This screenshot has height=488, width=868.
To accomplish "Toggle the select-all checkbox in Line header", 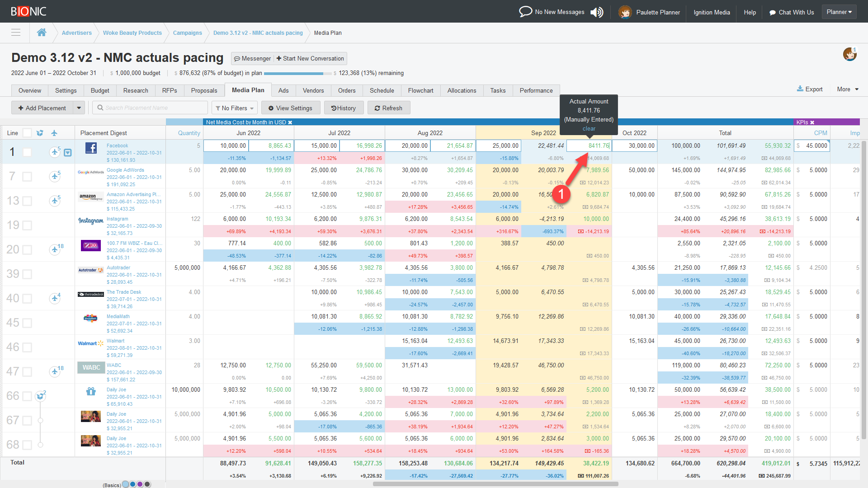I will [27, 133].
